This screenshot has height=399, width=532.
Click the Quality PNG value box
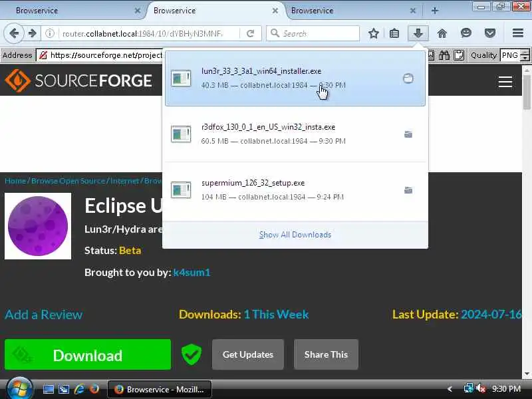510,55
